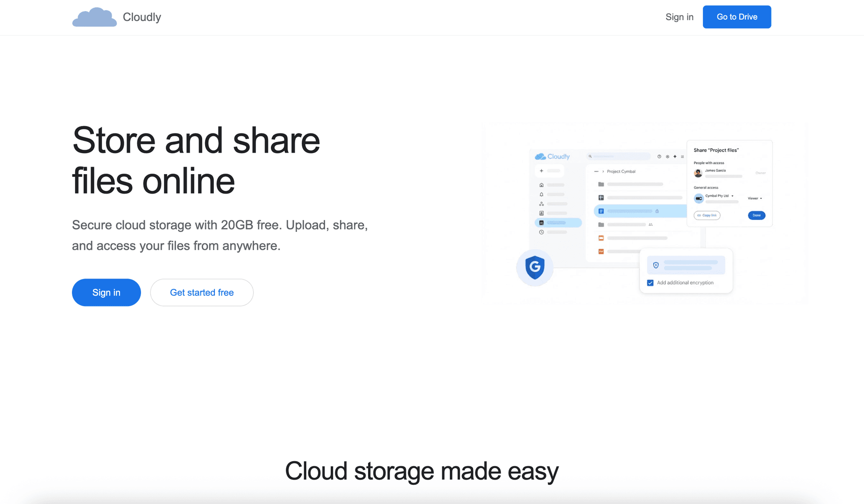864x504 pixels.
Task: Click the settings gear icon in the mockup toolbar
Action: [667, 157]
